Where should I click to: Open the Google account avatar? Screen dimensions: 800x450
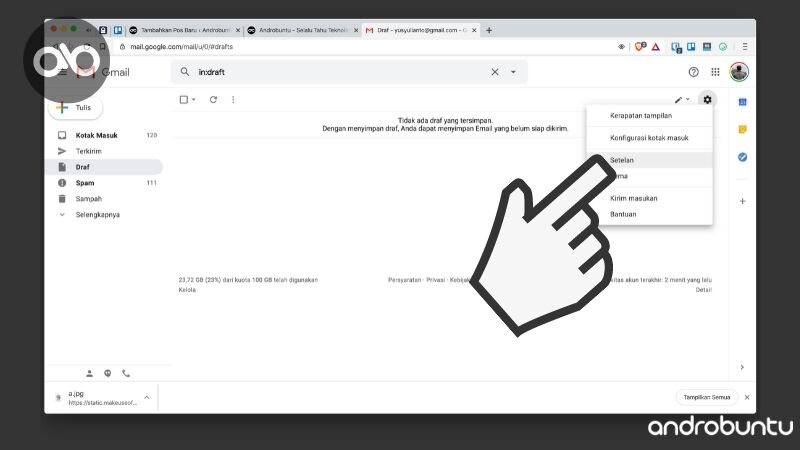click(739, 72)
